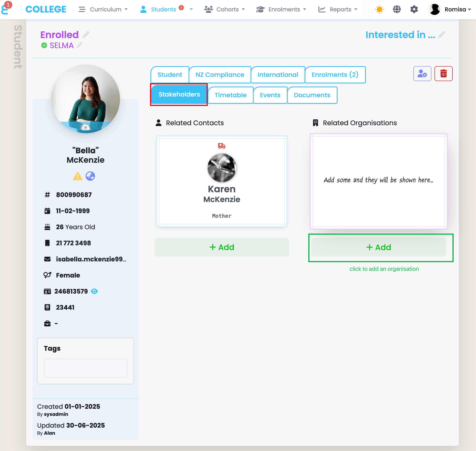476x451 pixels.
Task: Add a related organisation
Action: tap(379, 247)
